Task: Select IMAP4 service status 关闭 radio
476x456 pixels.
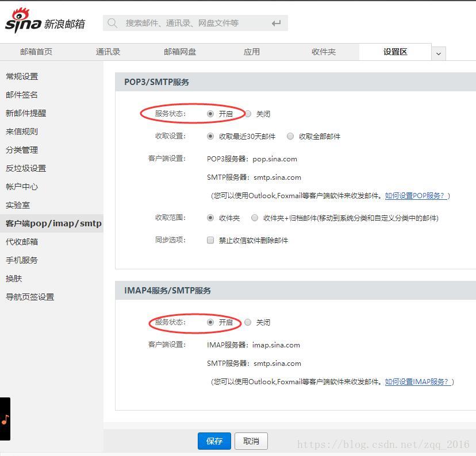Action: (248, 322)
